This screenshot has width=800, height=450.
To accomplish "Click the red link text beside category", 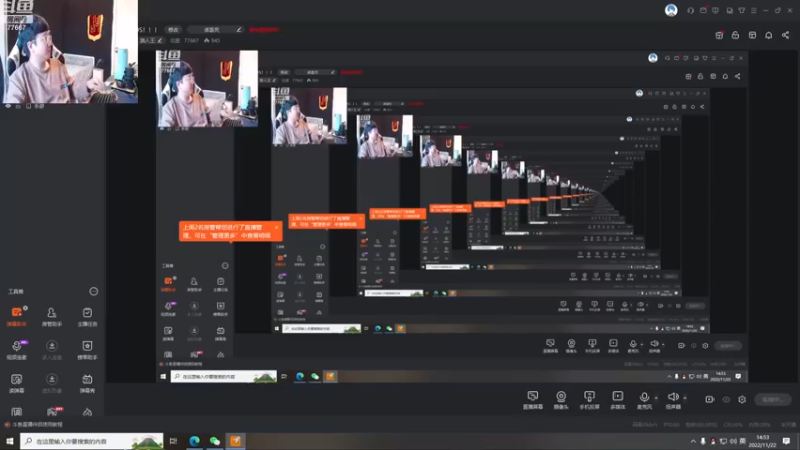I will 264,30.
